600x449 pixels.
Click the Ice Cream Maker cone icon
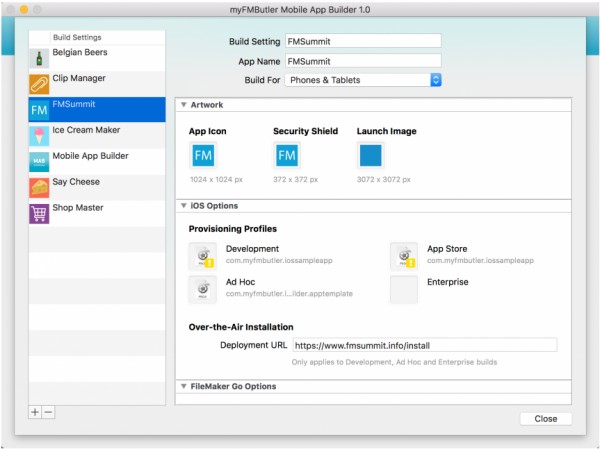39,136
